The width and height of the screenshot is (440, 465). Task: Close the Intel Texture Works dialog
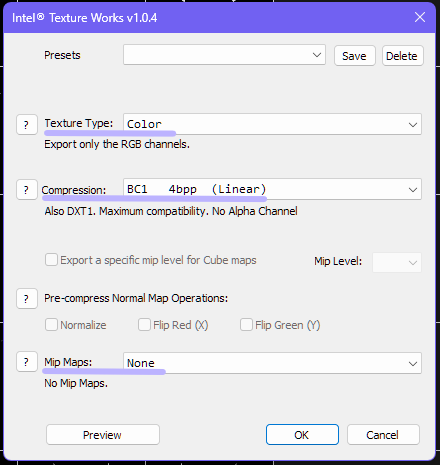420,17
